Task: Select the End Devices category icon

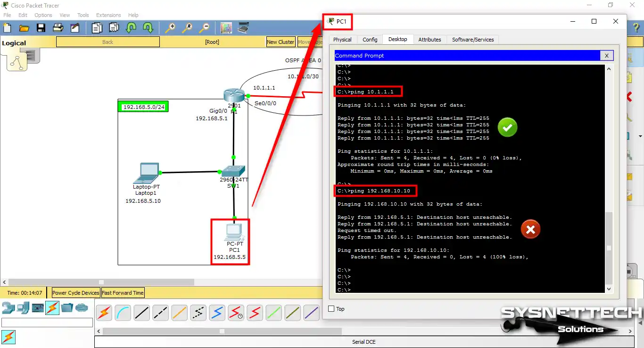Action: click(x=23, y=308)
